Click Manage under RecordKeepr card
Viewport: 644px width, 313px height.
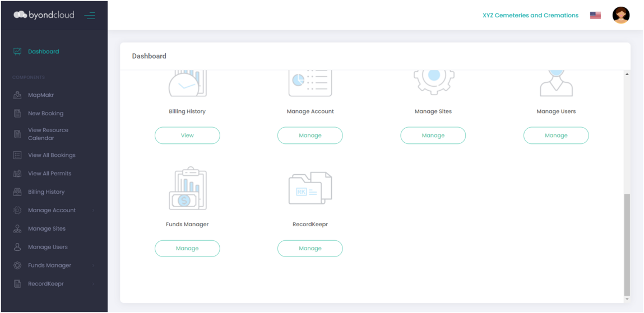(x=310, y=249)
